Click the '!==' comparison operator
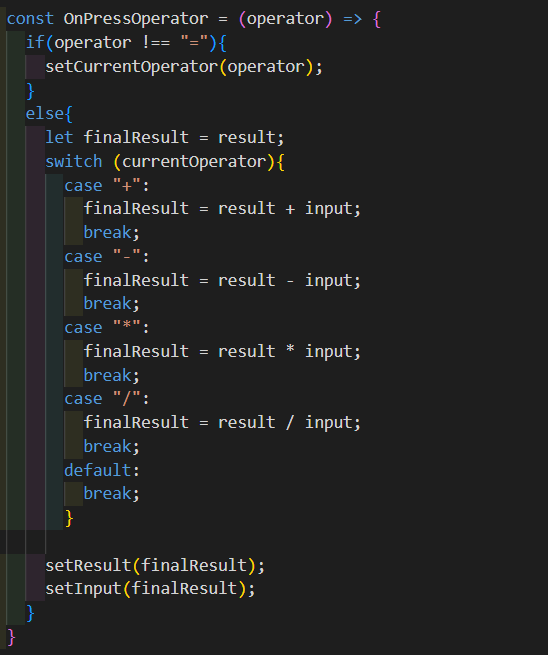The image size is (548, 655). 156,43
